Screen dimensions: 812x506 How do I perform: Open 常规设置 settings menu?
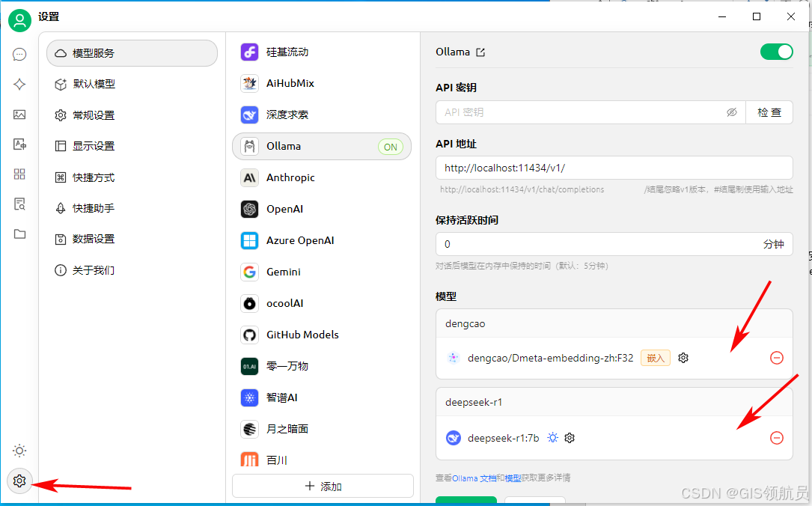coord(132,115)
